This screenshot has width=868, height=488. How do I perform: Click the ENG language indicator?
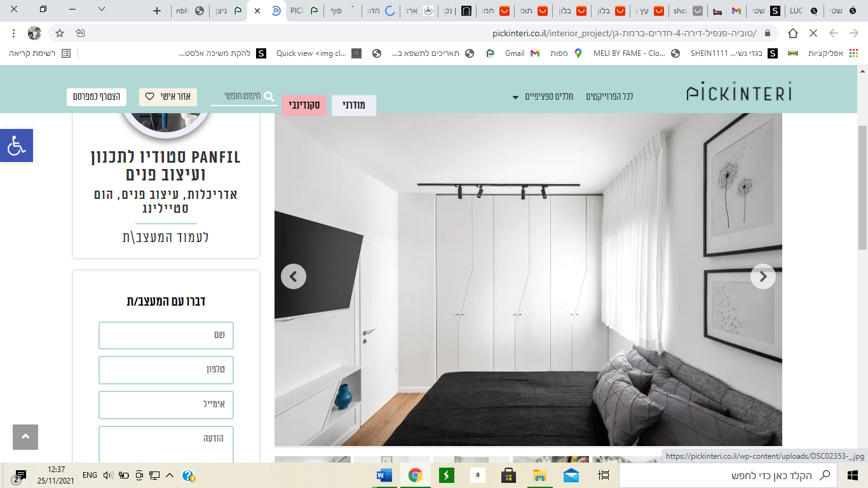(x=90, y=475)
